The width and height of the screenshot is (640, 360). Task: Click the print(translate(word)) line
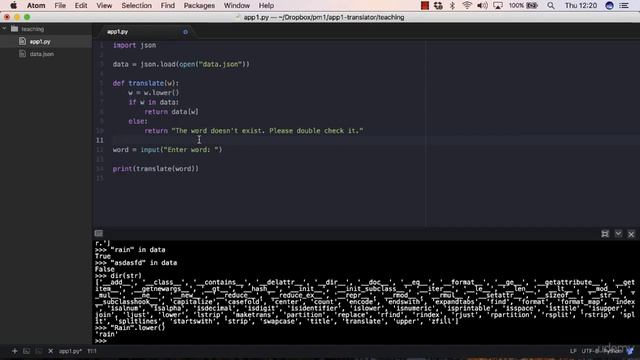[x=156, y=169]
